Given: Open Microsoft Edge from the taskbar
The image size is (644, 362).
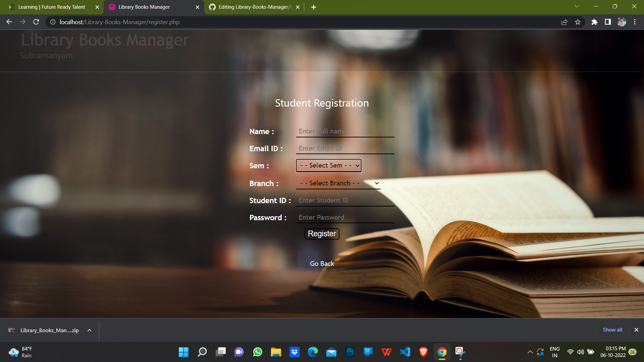Looking at the screenshot, I should tap(313, 352).
